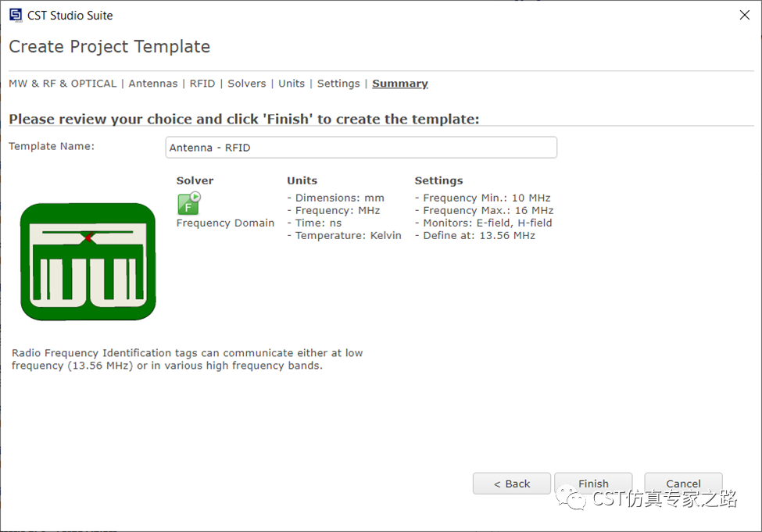Select the 'Monitors: E-field, H-field' setting
Viewport: 762px width, 532px height.
484,223
